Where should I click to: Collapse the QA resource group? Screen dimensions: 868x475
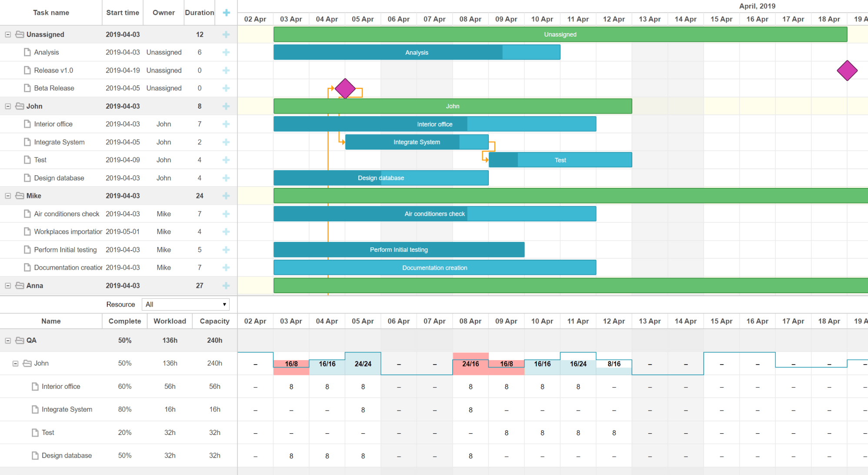8,341
